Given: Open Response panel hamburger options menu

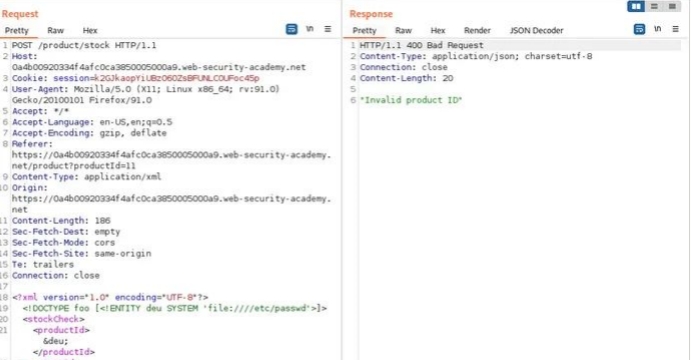Looking at the screenshot, I should (x=675, y=29).
